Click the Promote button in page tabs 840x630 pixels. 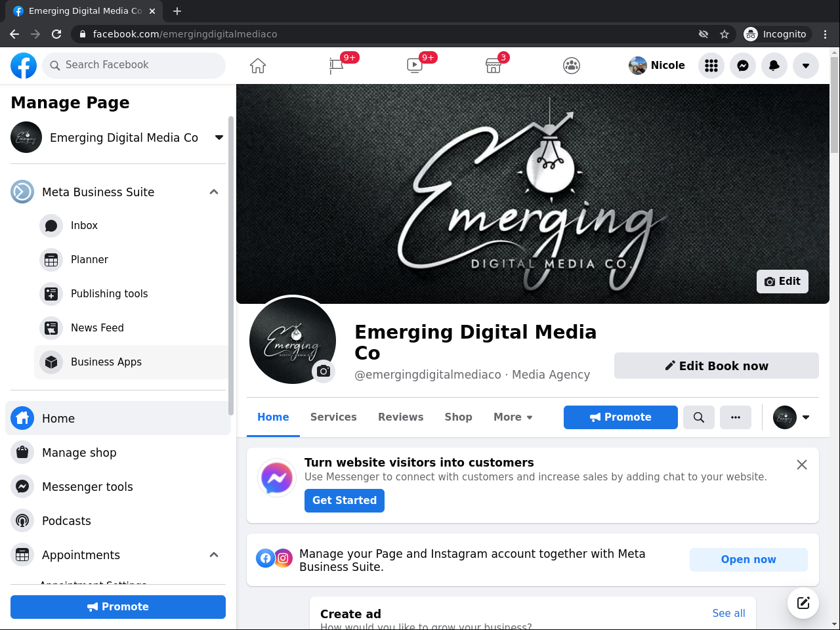coord(621,417)
